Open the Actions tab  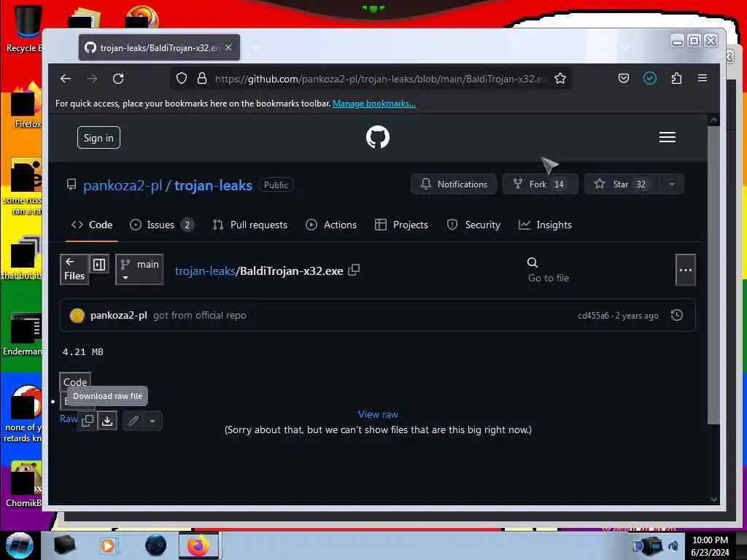tap(331, 225)
